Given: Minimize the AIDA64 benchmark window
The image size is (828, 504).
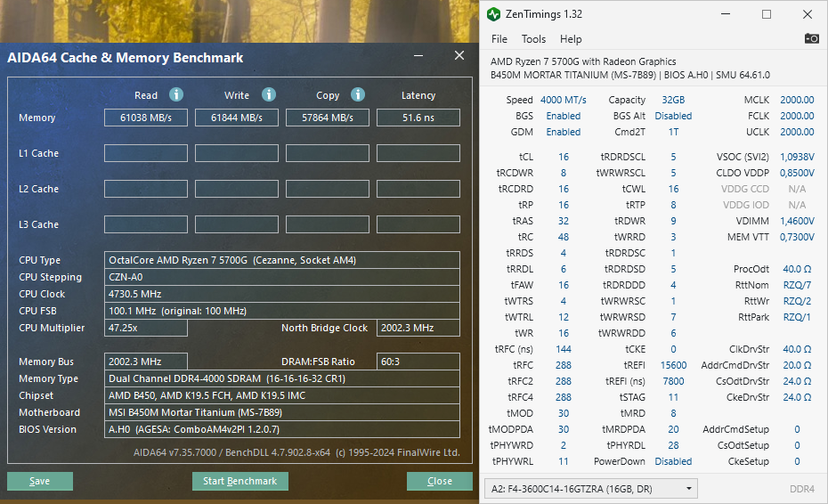Looking at the screenshot, I should click(418, 55).
